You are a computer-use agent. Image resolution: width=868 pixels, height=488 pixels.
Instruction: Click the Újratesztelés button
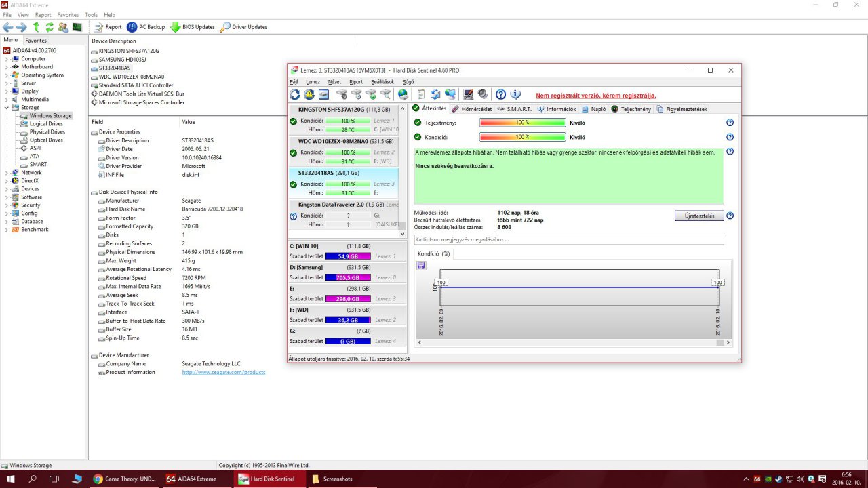[698, 216]
